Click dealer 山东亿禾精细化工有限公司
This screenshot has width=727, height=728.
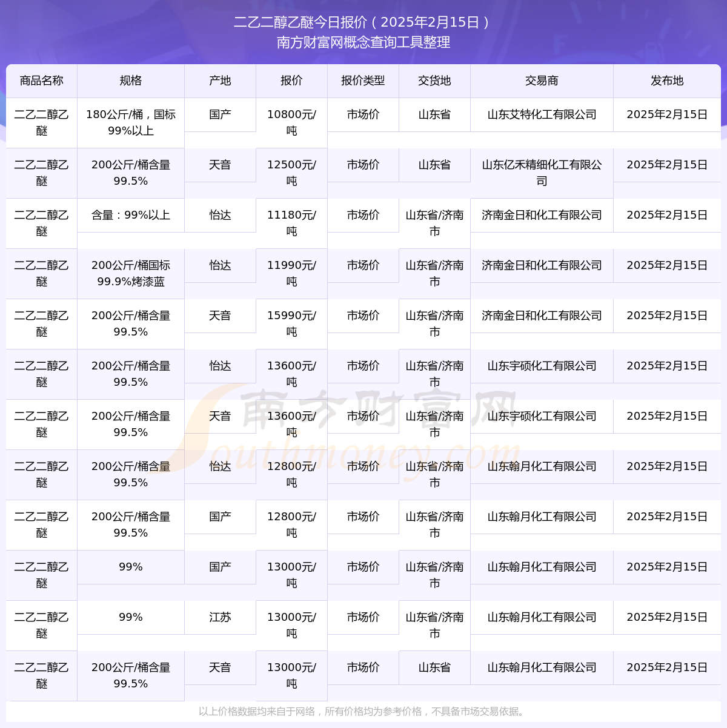coord(542,173)
